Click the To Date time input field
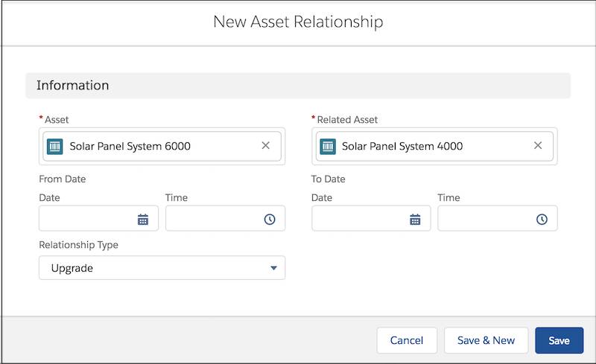Viewport: 596px width, 364px height. [485, 220]
